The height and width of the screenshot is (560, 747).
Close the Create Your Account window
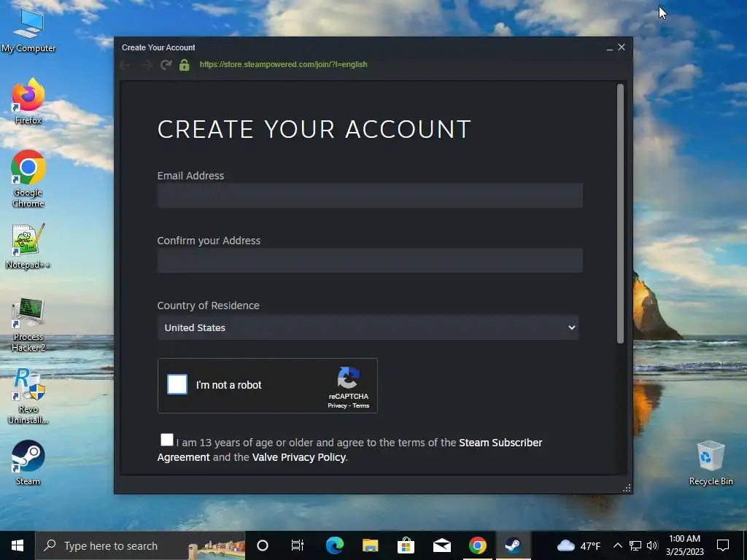point(622,47)
